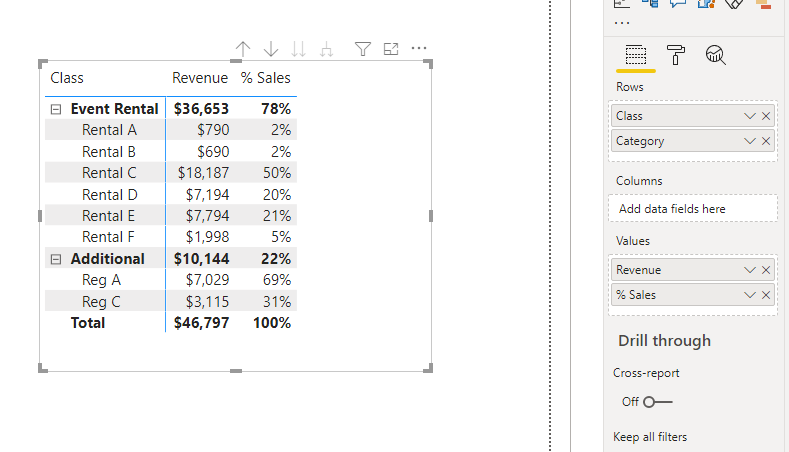
Task: Open the Class field dropdown in Rows
Action: pos(750,116)
